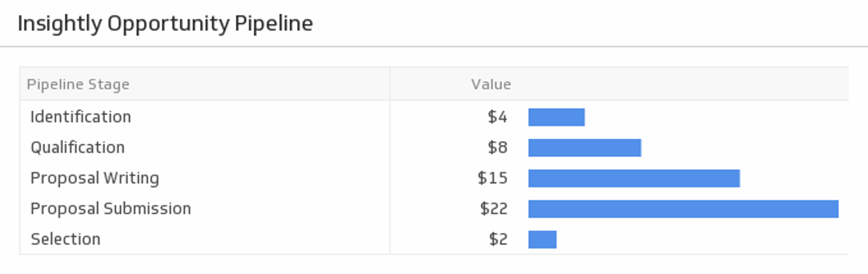Click the Proposal Submission blue bar
This screenshot has width=868, height=274.
(x=684, y=209)
